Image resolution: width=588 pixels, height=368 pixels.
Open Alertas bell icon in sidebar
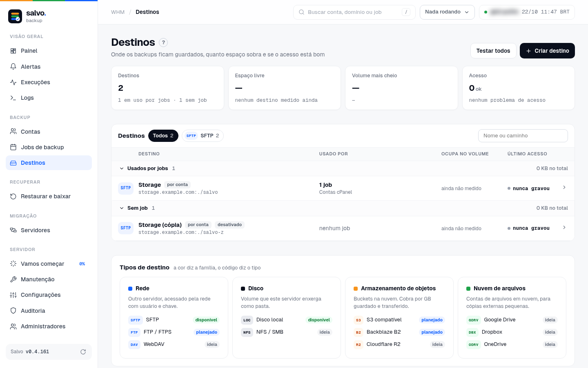pyautogui.click(x=13, y=67)
